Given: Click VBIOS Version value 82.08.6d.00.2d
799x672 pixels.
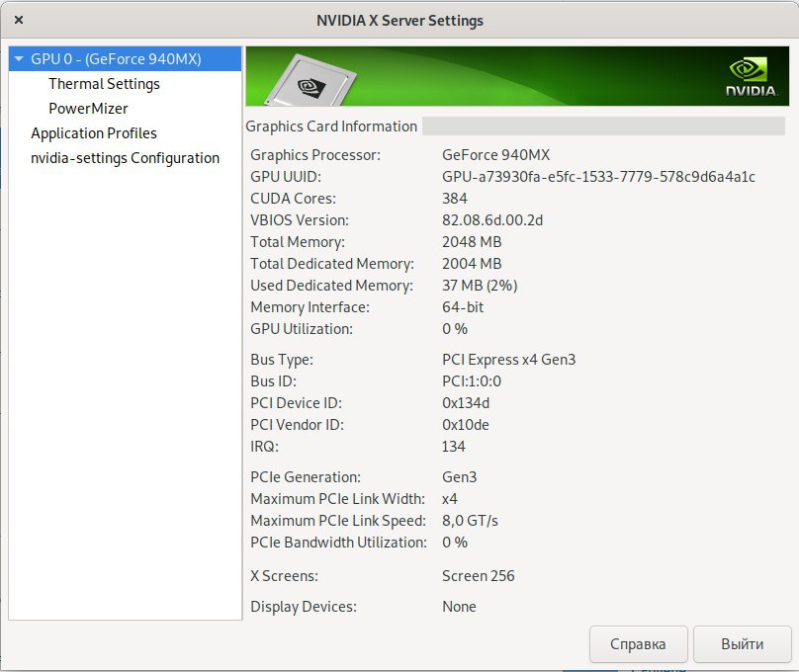Looking at the screenshot, I should pos(492,220).
